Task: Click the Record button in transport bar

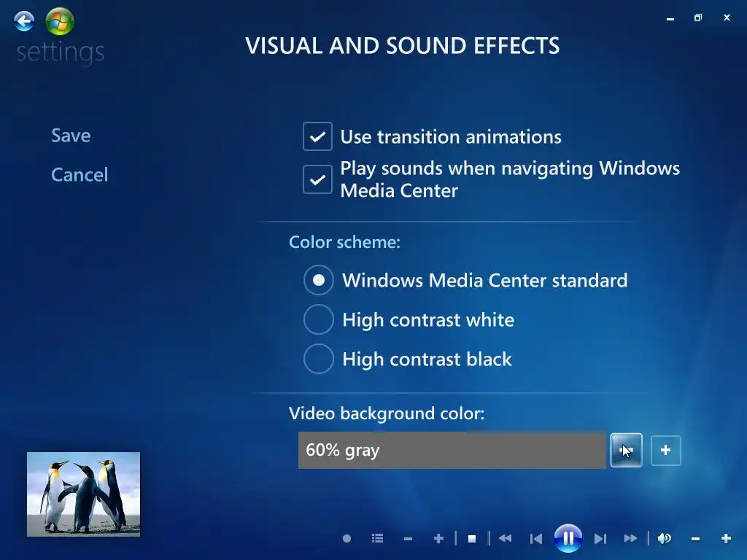Action: [x=347, y=539]
